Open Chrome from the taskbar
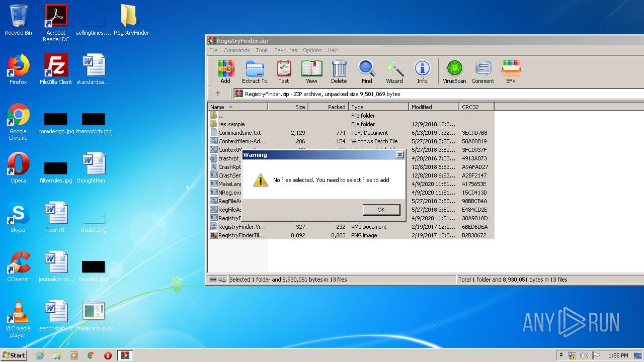The width and height of the screenshot is (644, 362). (x=91, y=355)
